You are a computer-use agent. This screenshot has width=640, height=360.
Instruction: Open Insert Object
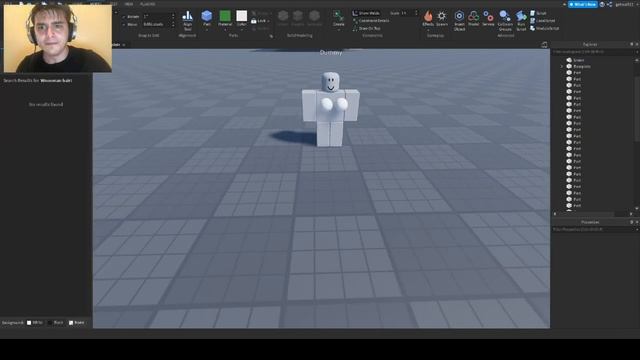pyautogui.click(x=459, y=20)
